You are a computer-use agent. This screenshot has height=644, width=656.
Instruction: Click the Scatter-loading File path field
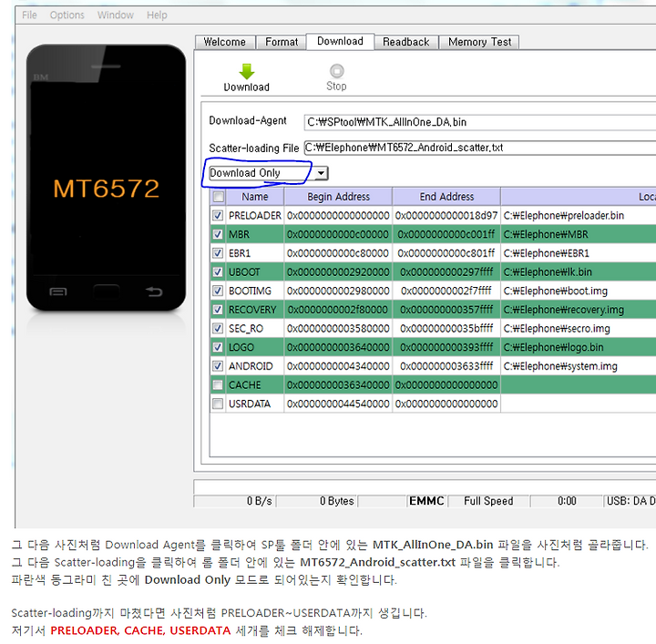click(x=480, y=148)
